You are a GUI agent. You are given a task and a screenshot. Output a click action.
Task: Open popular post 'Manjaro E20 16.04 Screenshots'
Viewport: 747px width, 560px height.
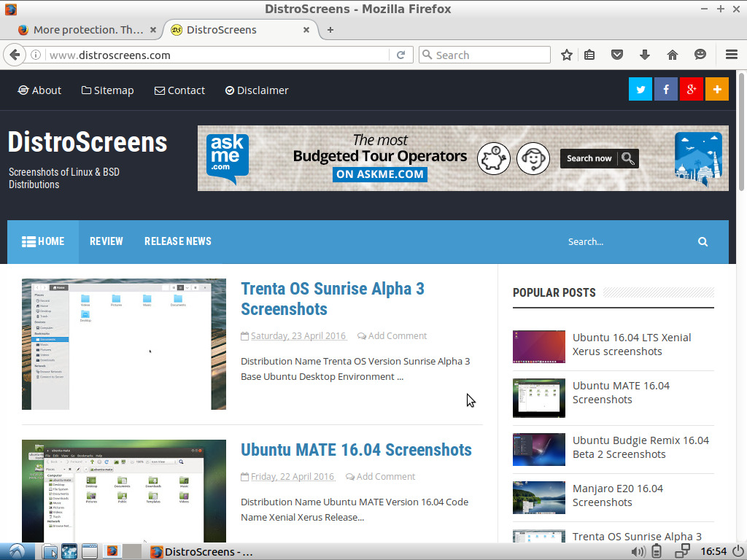click(618, 495)
